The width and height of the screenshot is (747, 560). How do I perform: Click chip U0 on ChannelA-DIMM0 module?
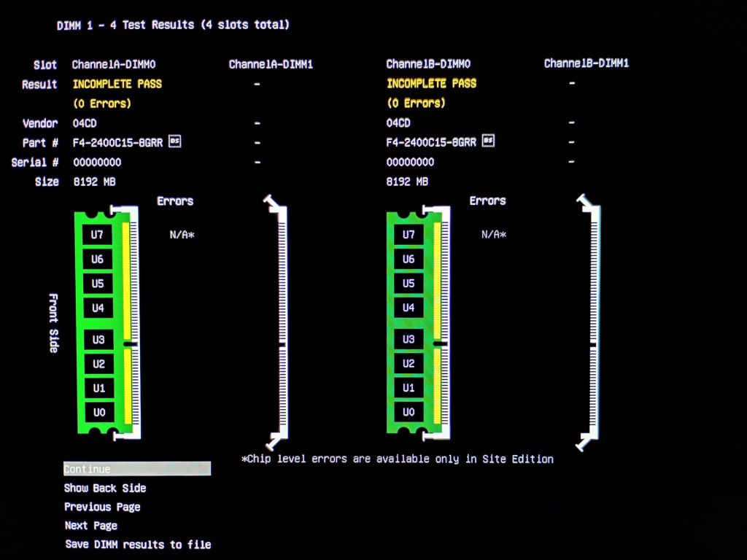tap(99, 413)
